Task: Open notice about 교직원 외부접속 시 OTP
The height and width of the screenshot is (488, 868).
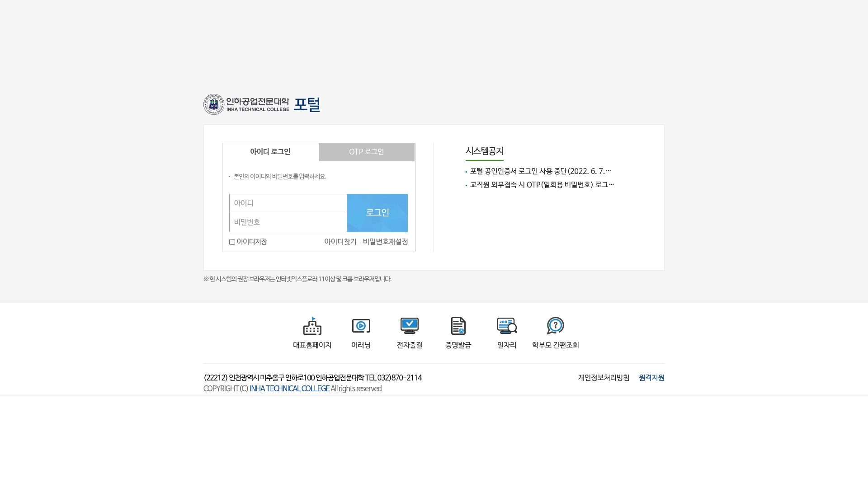Action: point(542,185)
